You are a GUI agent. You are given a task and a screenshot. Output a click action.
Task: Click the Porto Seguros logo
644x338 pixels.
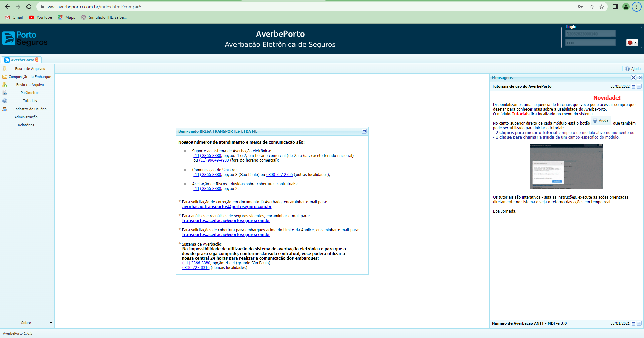click(x=25, y=38)
